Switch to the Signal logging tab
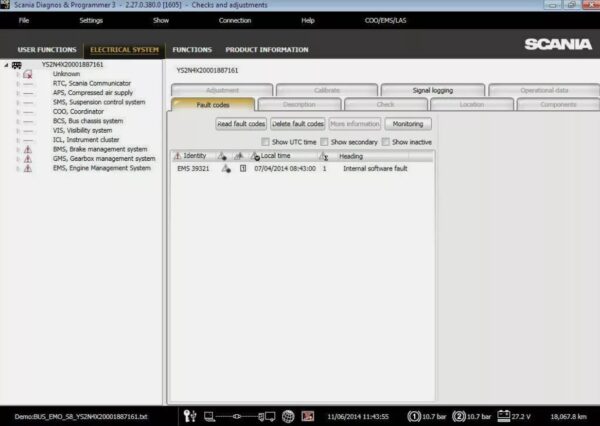Image resolution: width=600 pixels, height=426 pixels. tap(432, 90)
